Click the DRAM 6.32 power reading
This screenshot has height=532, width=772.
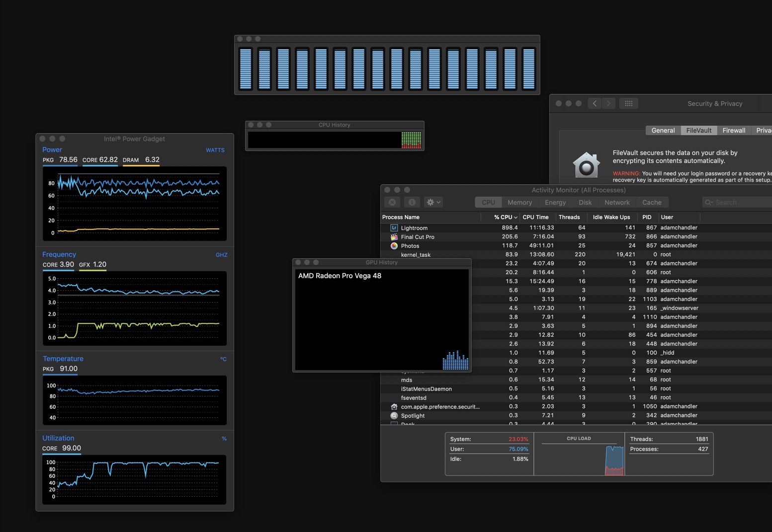141,160
